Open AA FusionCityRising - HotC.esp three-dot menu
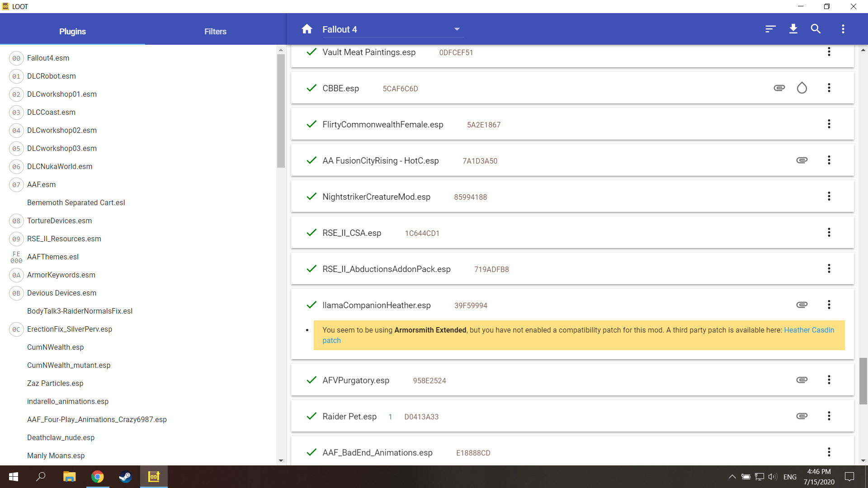The image size is (868, 488). point(829,160)
